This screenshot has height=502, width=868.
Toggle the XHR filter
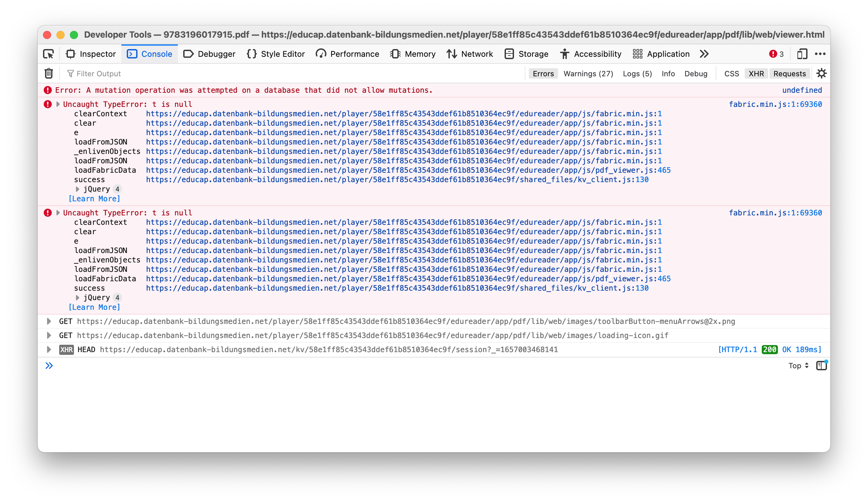[756, 74]
